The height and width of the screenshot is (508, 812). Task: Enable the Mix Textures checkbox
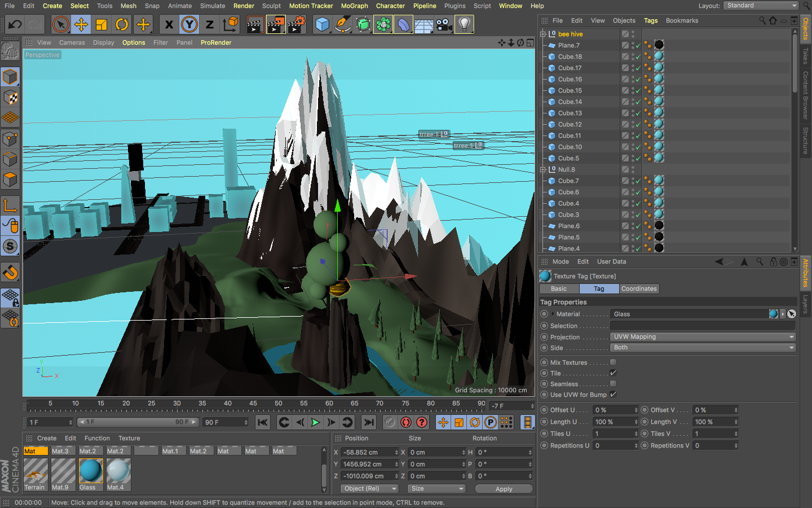(x=613, y=362)
